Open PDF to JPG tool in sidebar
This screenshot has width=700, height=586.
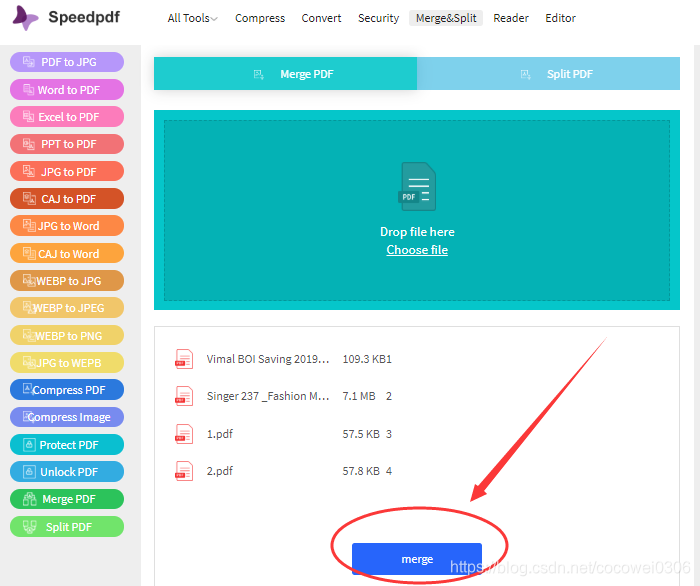point(67,62)
